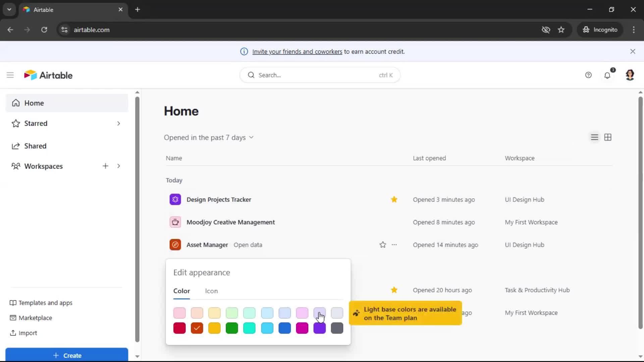This screenshot has width=644, height=362.
Task: Switch to grid view layout
Action: pos(608,137)
